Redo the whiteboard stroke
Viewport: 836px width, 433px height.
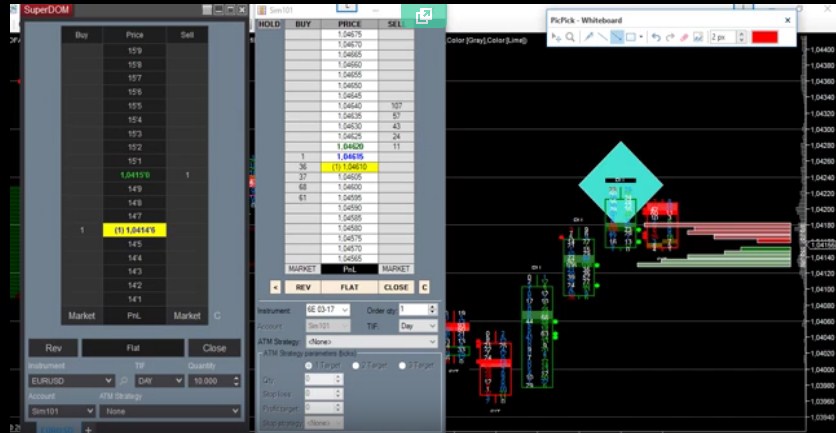tap(670, 37)
